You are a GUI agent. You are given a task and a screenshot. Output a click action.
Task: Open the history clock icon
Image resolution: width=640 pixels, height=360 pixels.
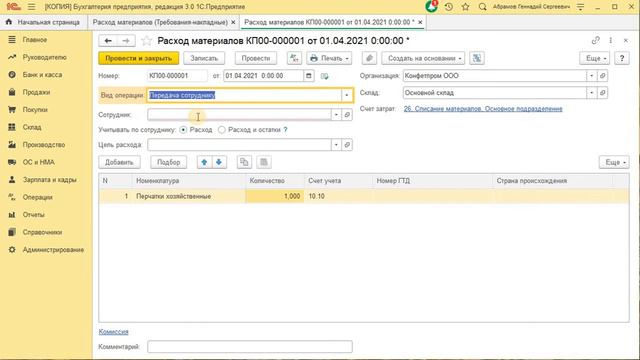[449, 7]
